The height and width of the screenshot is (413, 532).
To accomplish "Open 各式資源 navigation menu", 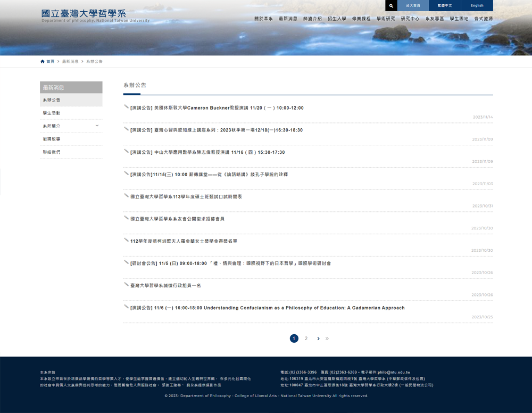I will 484,19.
